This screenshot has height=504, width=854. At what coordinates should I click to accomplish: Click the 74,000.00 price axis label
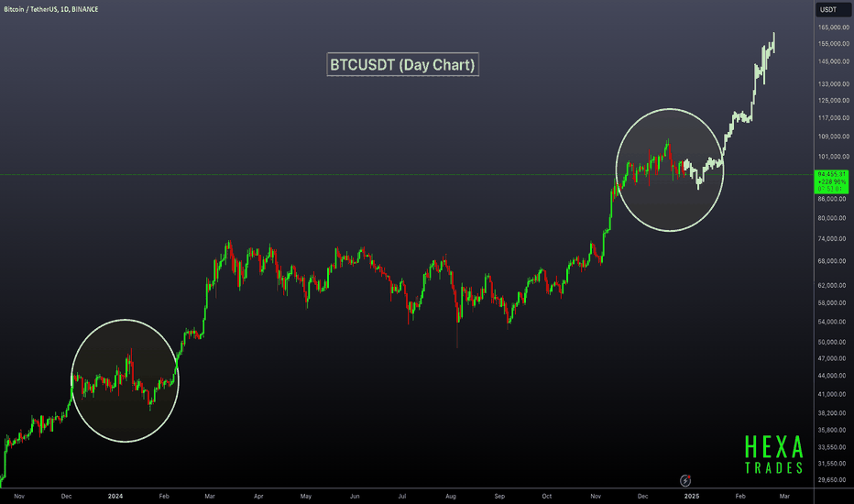click(x=833, y=238)
